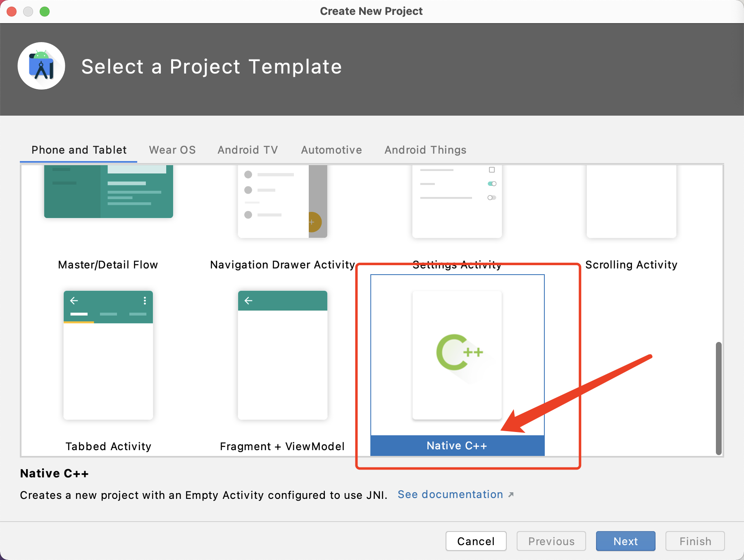The width and height of the screenshot is (744, 560).
Task: Click the Finish button
Action: point(695,541)
